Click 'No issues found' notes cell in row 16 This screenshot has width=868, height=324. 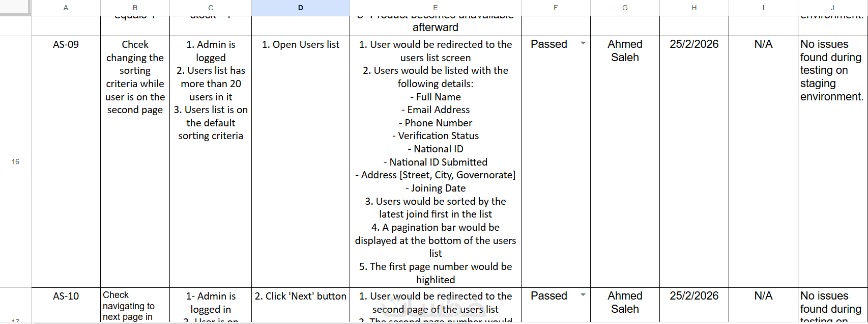[832, 161]
